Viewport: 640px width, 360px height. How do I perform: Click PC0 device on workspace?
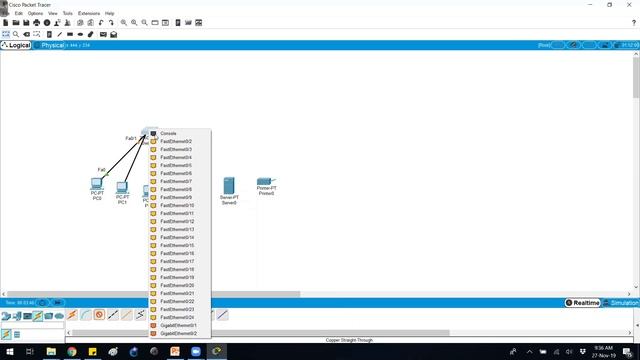97,184
